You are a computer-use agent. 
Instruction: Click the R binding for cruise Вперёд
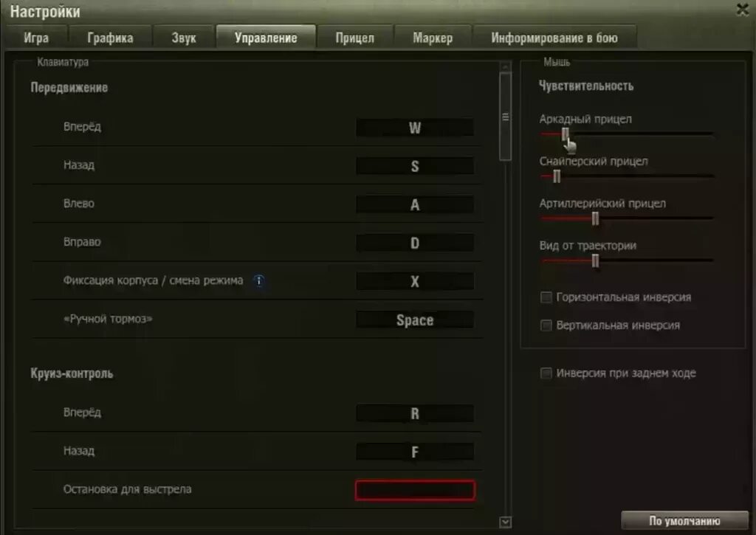point(415,413)
